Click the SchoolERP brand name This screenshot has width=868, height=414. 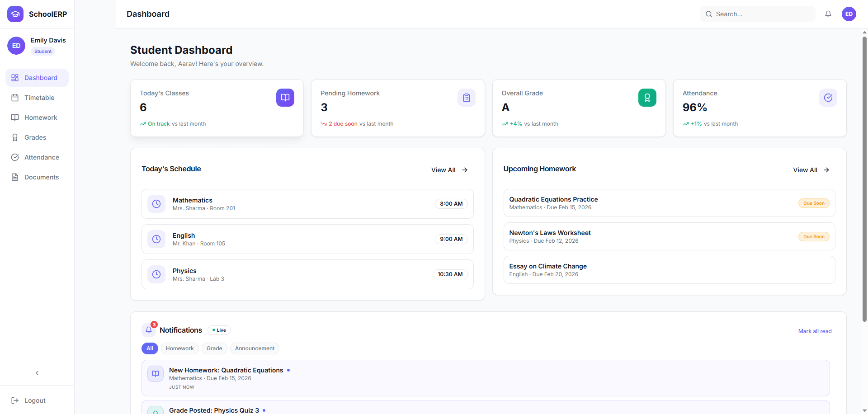(x=48, y=14)
